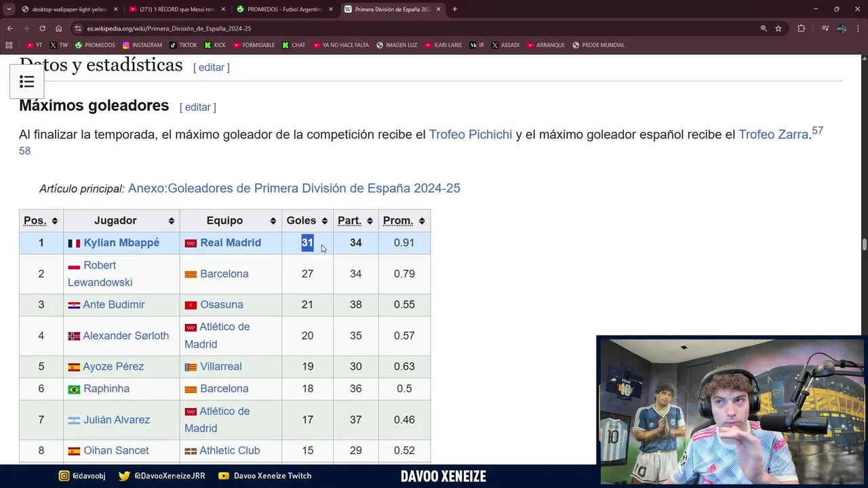Open Julián Alvarez player link

(x=117, y=420)
